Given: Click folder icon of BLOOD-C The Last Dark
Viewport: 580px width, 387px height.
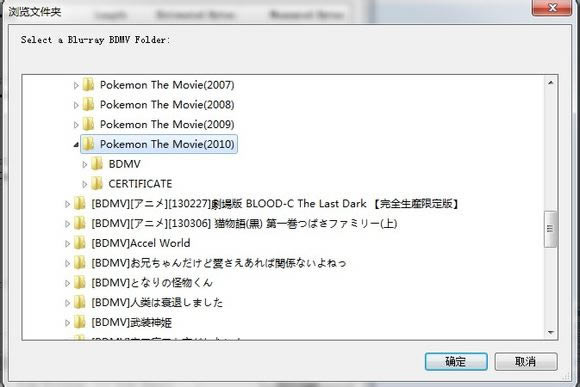Looking at the screenshot, I should coord(80,203).
